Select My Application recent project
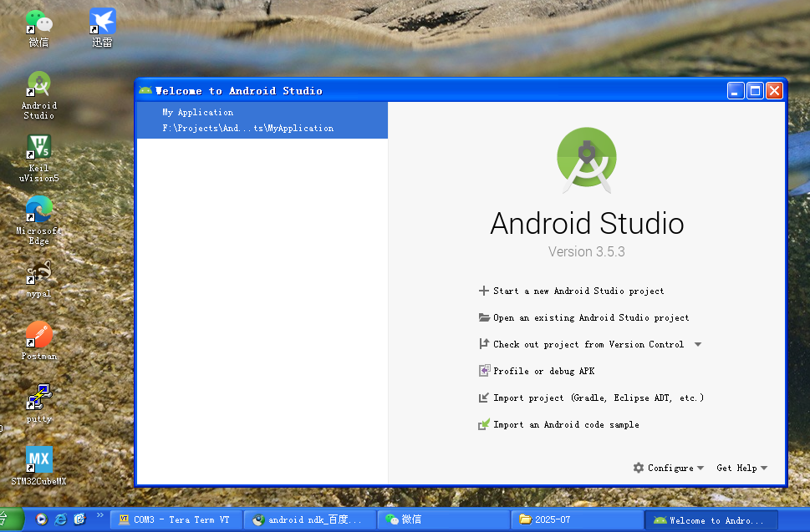The width and height of the screenshot is (810, 532). [262, 119]
